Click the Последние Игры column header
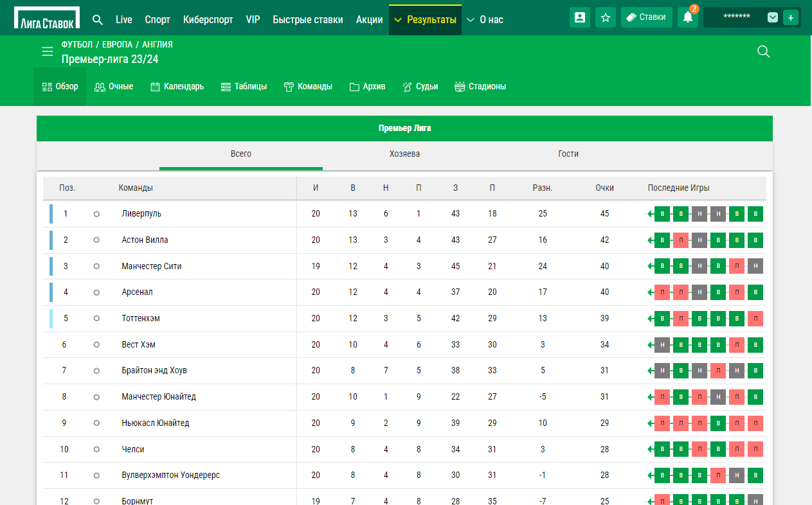This screenshot has width=812, height=505. pos(678,188)
